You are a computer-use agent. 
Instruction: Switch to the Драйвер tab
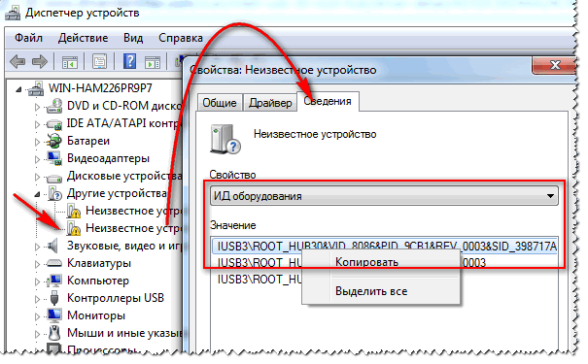click(x=270, y=103)
